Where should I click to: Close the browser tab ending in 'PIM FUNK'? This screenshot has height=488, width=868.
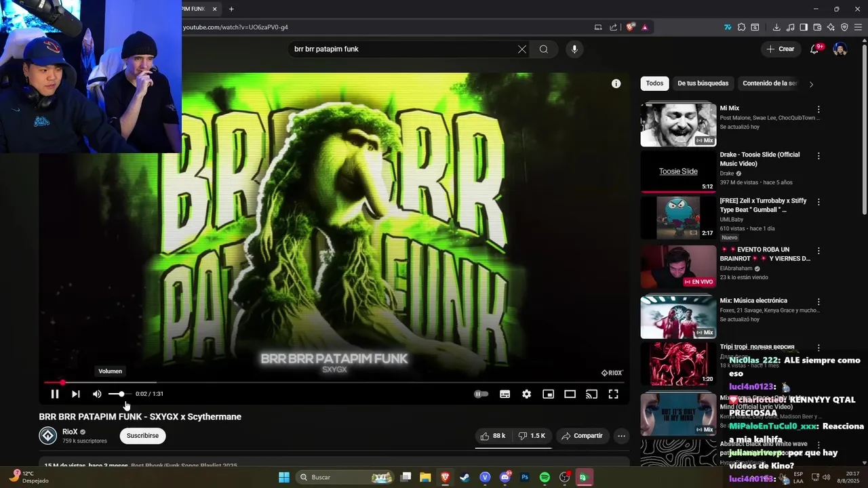pyautogui.click(x=214, y=9)
